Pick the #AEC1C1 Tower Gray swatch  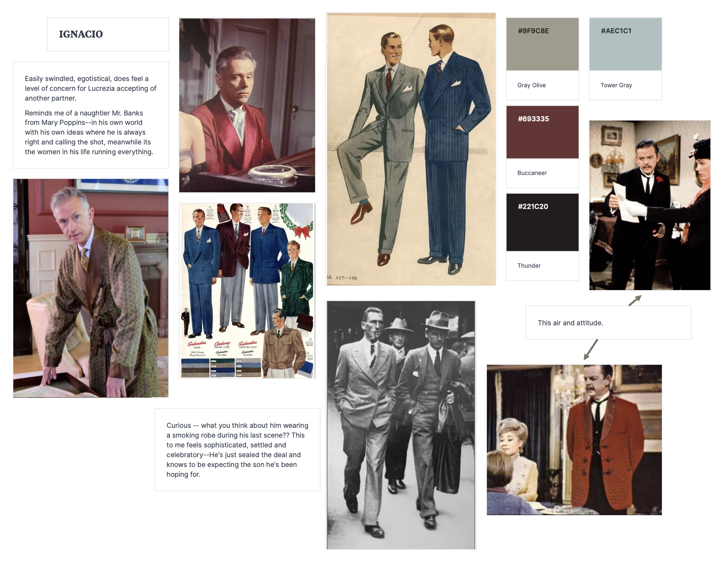625,44
